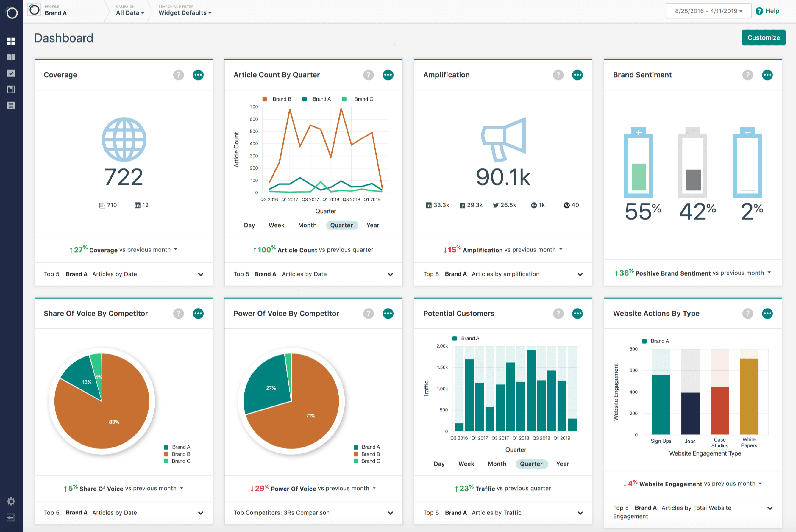This screenshot has width=796, height=532.
Task: Click the checkmark tasks icon in sidebar
Action: pyautogui.click(x=11, y=73)
